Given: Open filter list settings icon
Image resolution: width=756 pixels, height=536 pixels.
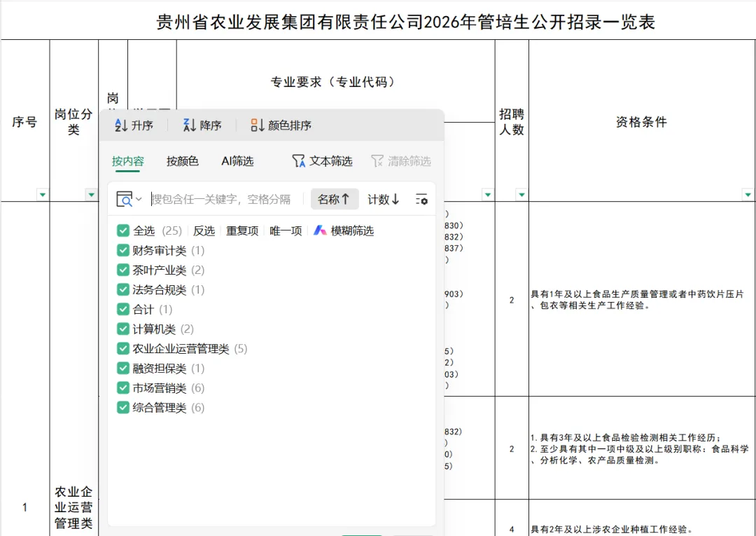Looking at the screenshot, I should pyautogui.click(x=421, y=199).
